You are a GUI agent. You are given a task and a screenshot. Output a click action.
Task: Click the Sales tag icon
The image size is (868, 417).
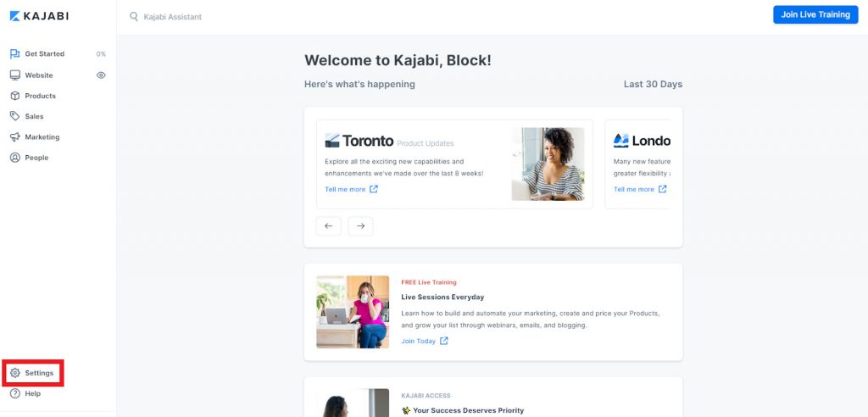coord(15,116)
